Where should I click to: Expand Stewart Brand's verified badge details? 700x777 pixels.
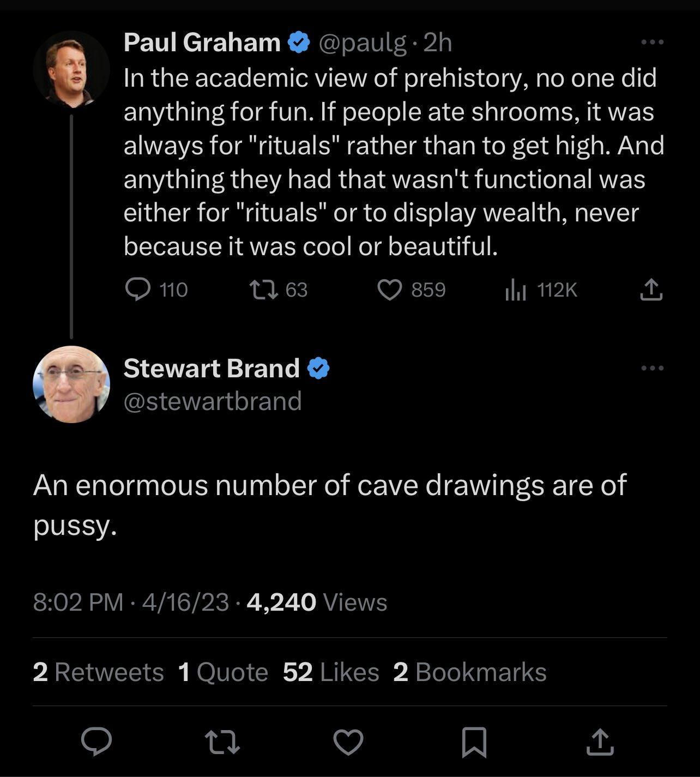click(x=318, y=368)
